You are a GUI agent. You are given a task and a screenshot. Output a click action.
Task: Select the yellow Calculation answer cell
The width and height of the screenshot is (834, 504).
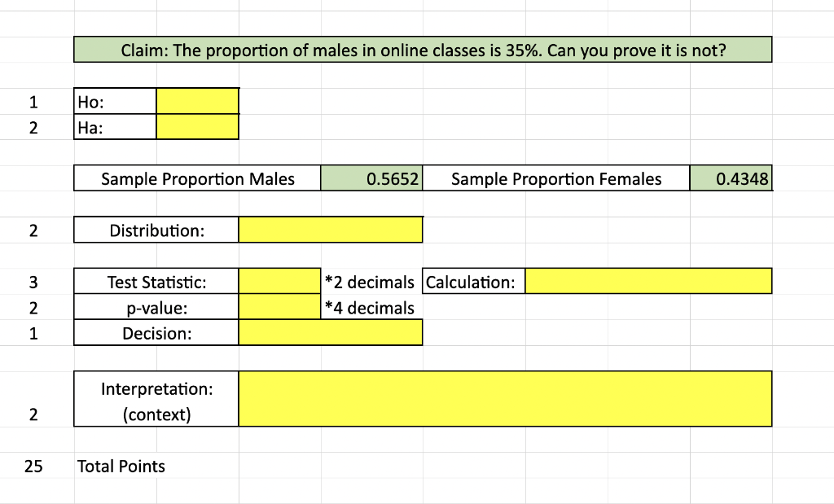[648, 281]
